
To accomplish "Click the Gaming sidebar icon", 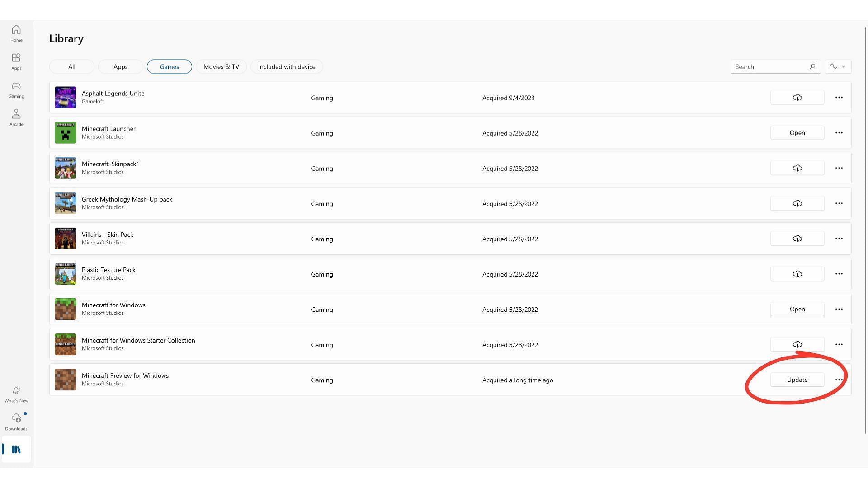I will tap(16, 89).
